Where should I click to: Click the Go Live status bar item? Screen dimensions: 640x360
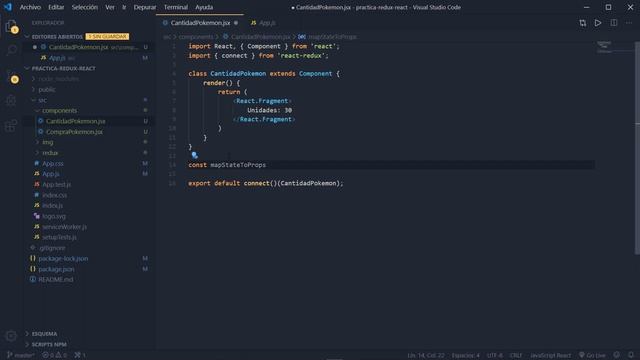click(x=592, y=356)
